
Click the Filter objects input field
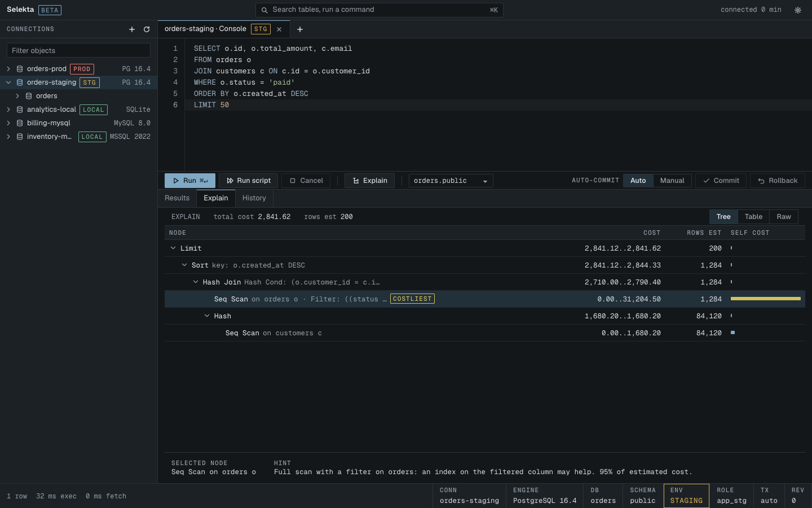coord(78,50)
